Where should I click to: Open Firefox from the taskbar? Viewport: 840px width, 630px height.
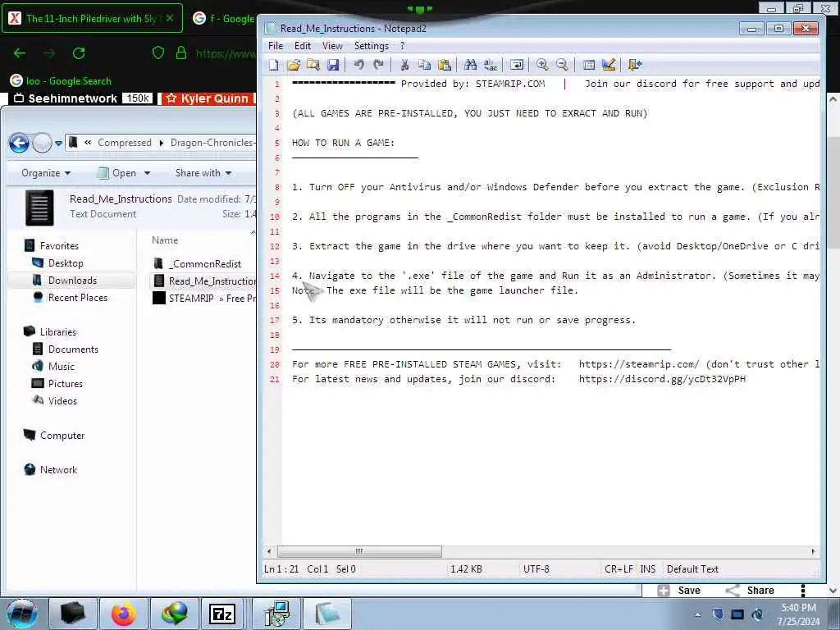[124, 614]
